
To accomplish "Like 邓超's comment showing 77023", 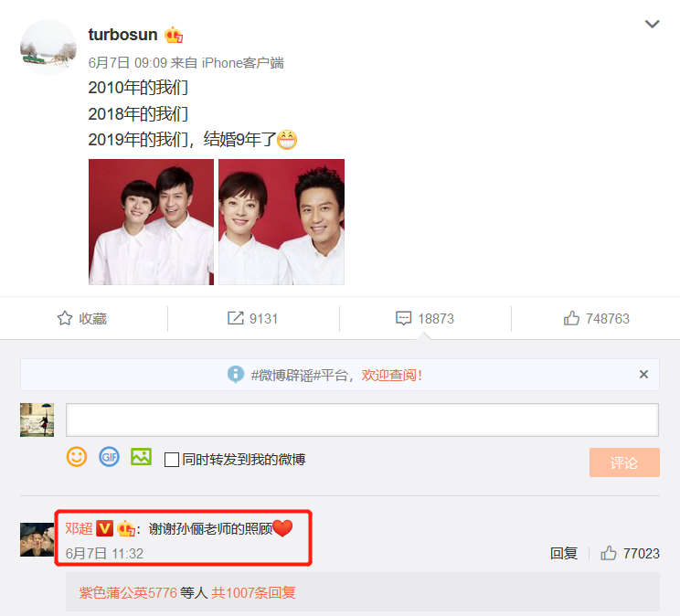I will click(630, 553).
